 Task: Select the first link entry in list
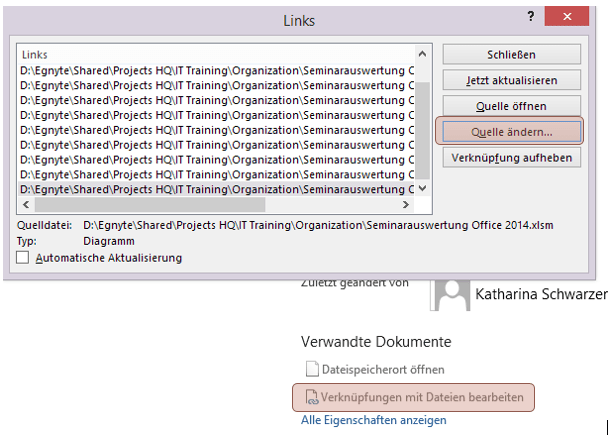tap(217, 71)
